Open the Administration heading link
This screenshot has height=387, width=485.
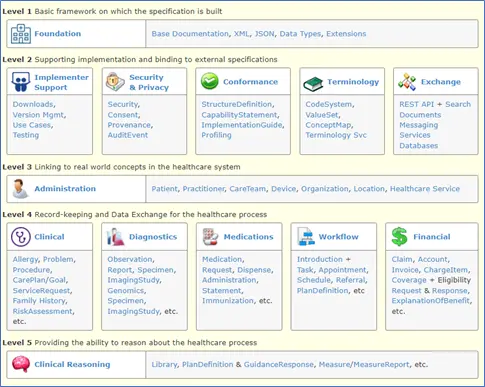point(65,189)
